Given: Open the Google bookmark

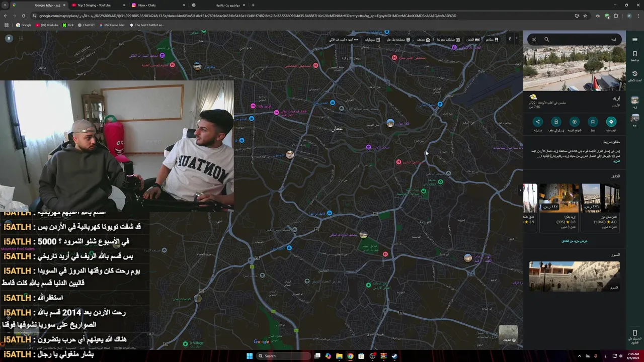Looking at the screenshot, I should tap(24, 25).
